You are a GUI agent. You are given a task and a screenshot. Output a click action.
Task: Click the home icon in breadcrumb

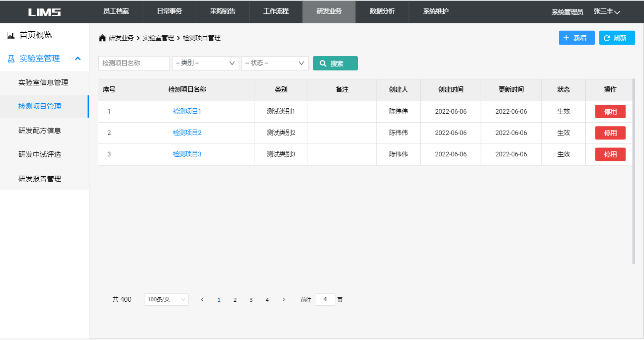[102, 38]
